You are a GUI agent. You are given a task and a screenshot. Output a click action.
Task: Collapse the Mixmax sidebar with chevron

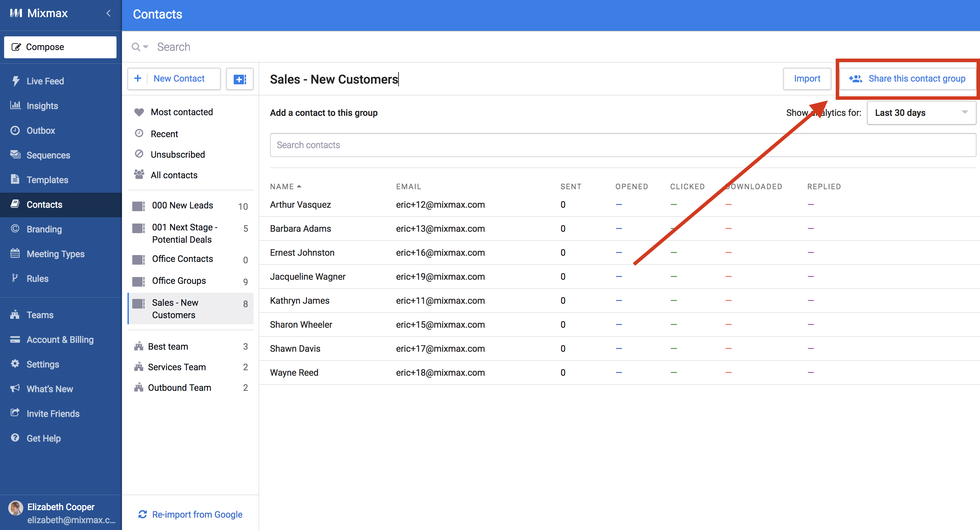(108, 13)
